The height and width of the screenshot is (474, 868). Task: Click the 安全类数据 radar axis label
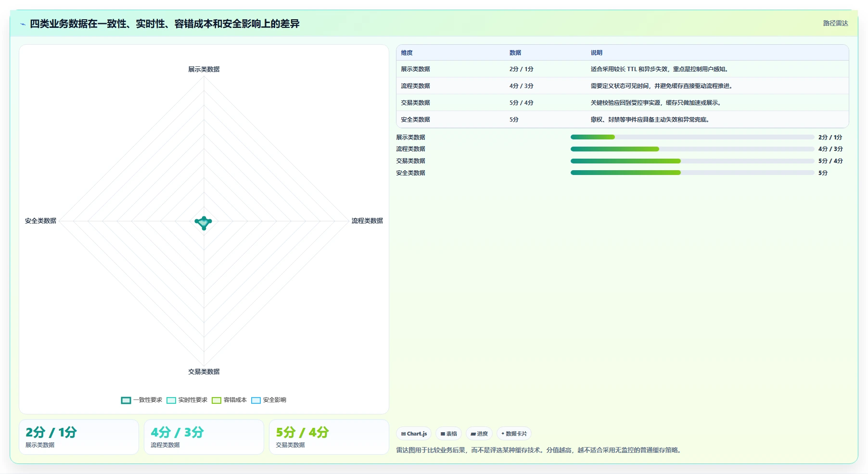[x=41, y=221]
